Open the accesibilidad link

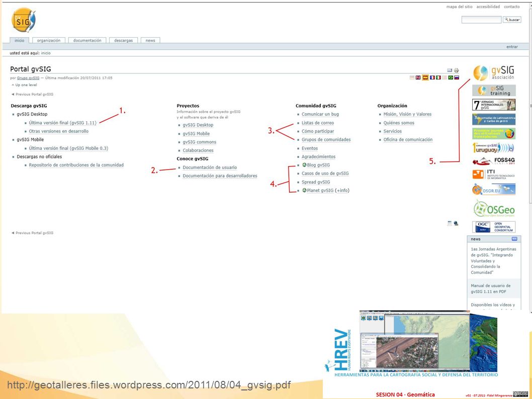[x=488, y=7]
